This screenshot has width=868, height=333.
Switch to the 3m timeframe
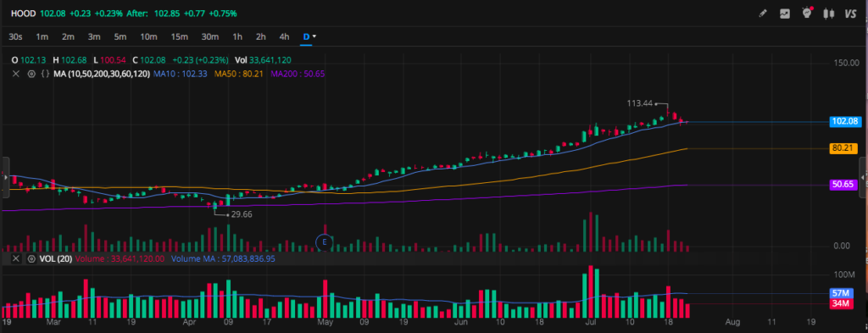tap(94, 36)
